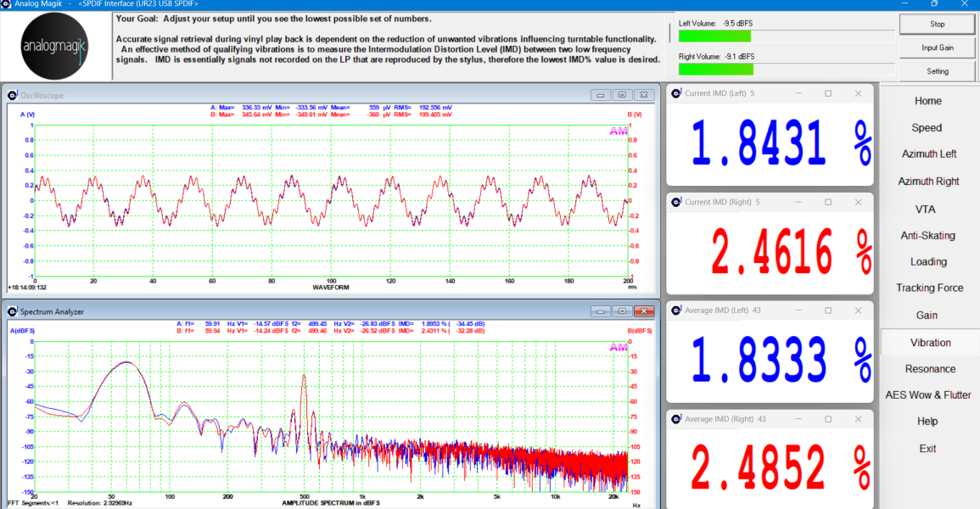This screenshot has height=509, width=980.
Task: Click the Spectrum Analyzer panel title icon
Action: 11,311
